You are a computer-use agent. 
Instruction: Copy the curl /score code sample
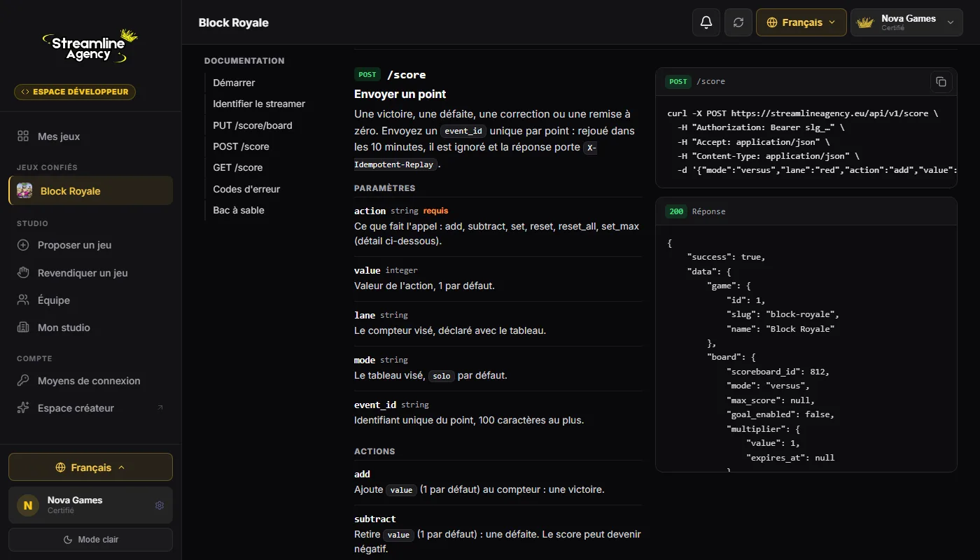pos(941,82)
